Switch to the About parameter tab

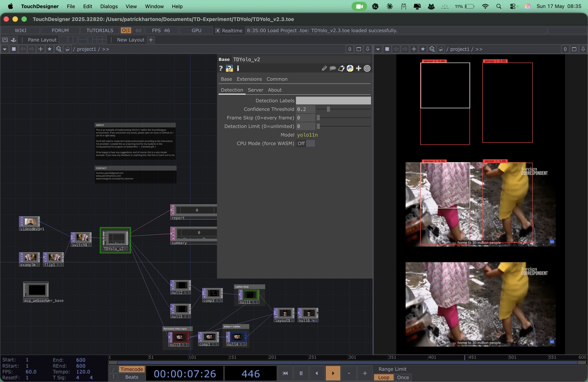click(275, 90)
